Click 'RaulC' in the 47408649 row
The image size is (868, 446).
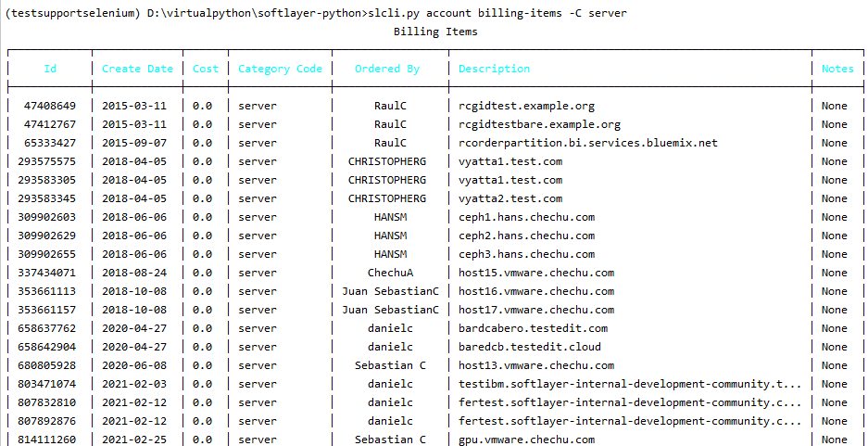tap(390, 106)
